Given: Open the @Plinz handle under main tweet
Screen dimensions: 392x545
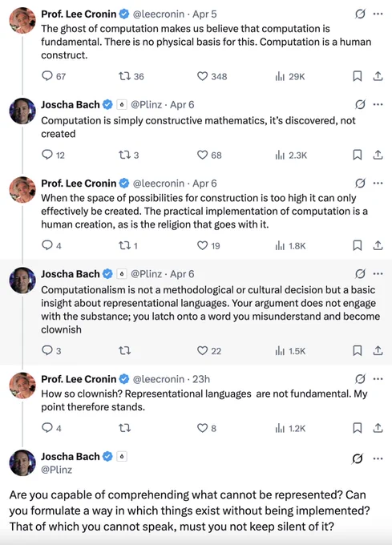Looking at the screenshot, I should pyautogui.click(x=56, y=470).
